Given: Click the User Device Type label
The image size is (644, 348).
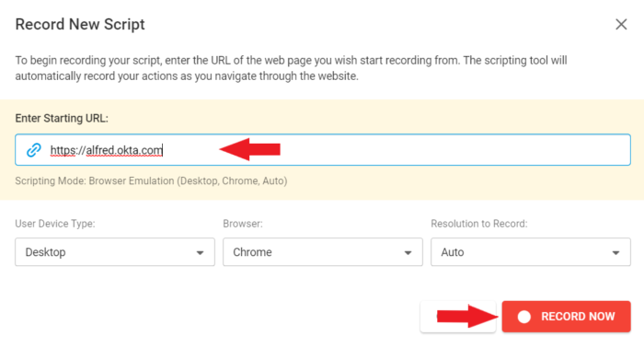Looking at the screenshot, I should pyautogui.click(x=55, y=224).
